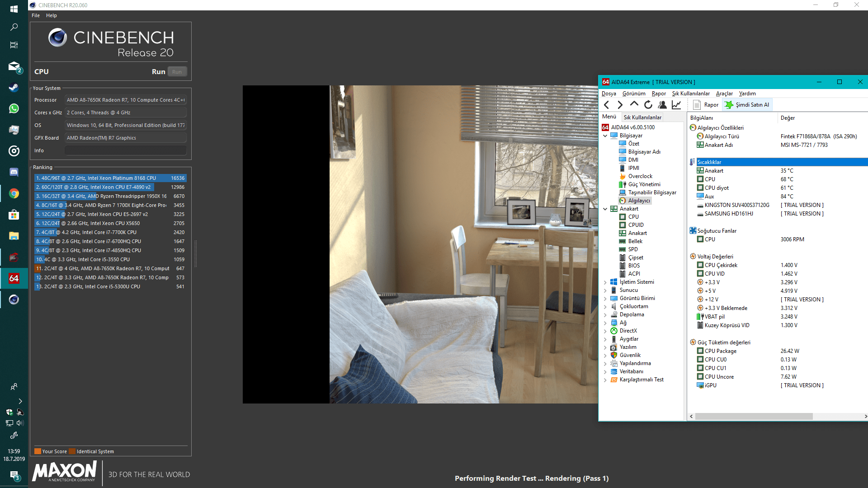Click the up-level arrow in AIDA64 toolbar
This screenshot has width=868, height=488.
[x=634, y=104]
